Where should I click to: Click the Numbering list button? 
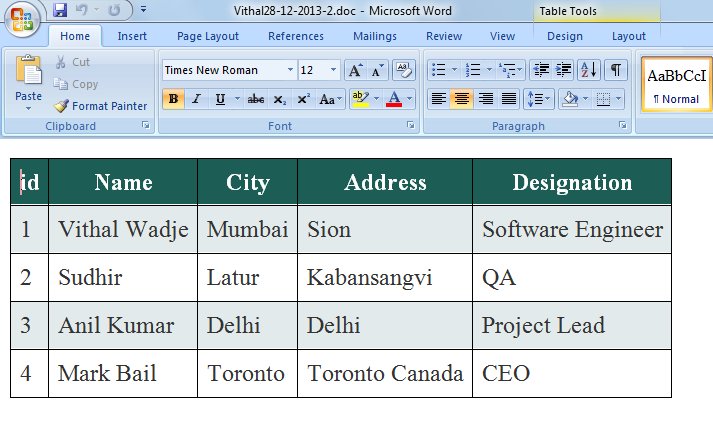[x=473, y=70]
